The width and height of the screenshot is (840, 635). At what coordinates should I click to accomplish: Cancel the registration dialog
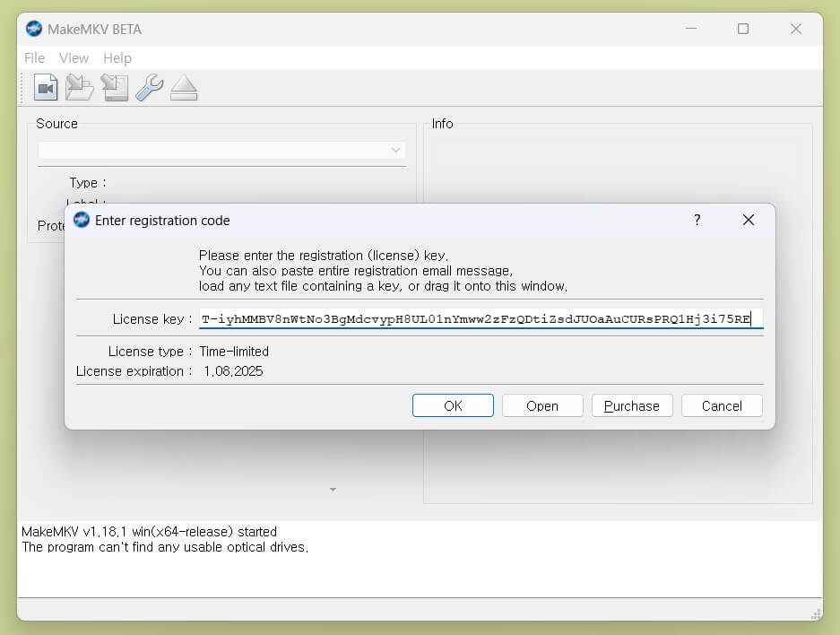click(x=722, y=405)
